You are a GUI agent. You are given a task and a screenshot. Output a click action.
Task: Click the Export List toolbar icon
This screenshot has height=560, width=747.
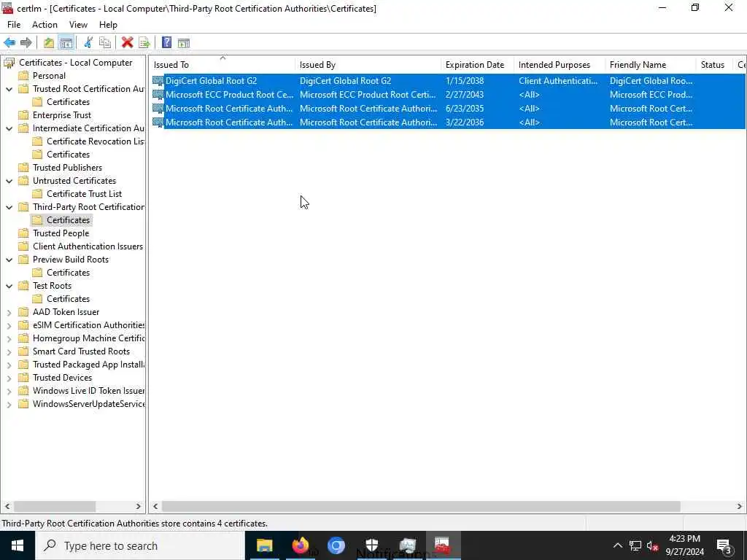144,43
